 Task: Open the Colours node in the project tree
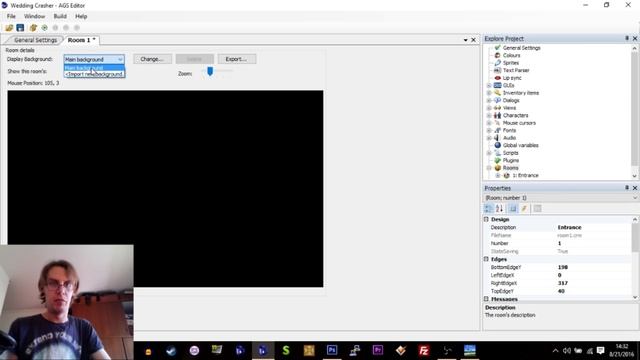511,55
